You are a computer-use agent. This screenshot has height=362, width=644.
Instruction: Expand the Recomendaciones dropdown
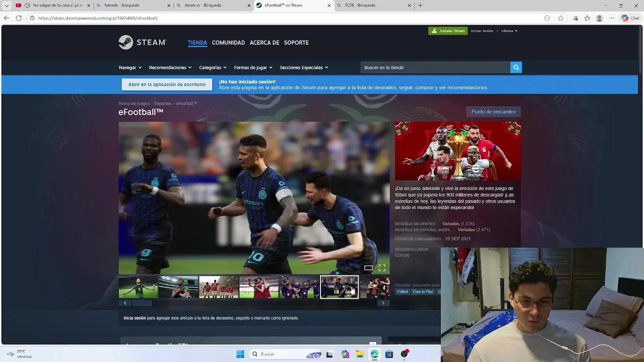[x=170, y=67]
